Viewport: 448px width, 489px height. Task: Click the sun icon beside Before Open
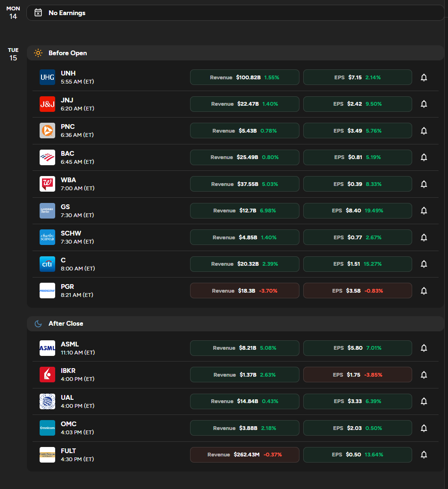pyautogui.click(x=38, y=53)
